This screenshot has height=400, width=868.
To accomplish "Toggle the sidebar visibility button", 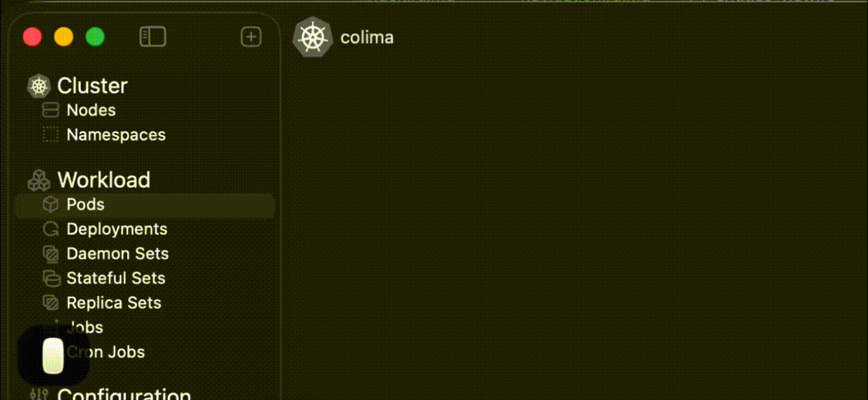I will tap(152, 37).
